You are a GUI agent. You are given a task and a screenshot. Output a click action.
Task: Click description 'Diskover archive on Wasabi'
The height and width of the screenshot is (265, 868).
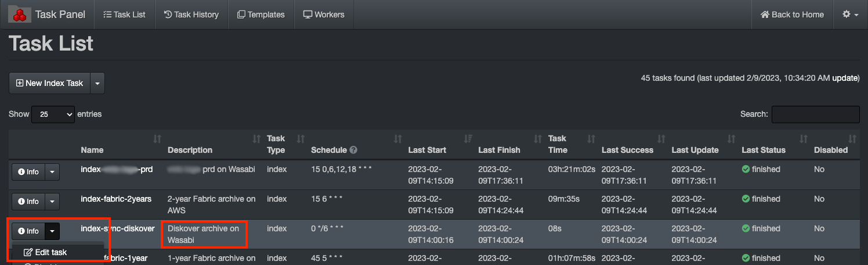click(203, 234)
